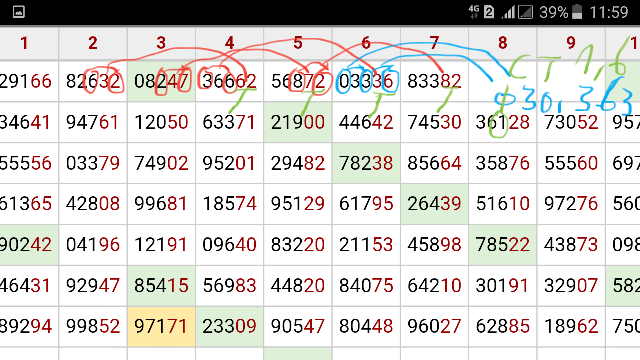
Task: Click the cell containing 85415
Action: point(161,285)
